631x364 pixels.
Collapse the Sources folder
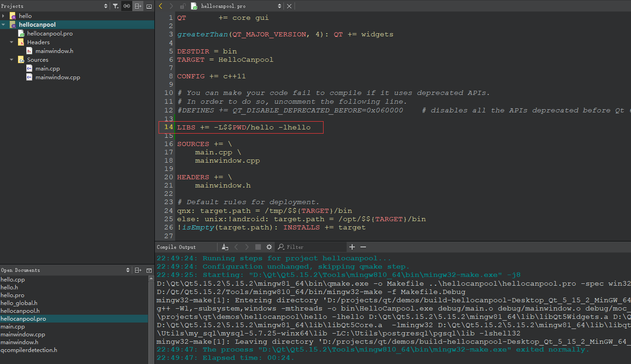pos(11,59)
